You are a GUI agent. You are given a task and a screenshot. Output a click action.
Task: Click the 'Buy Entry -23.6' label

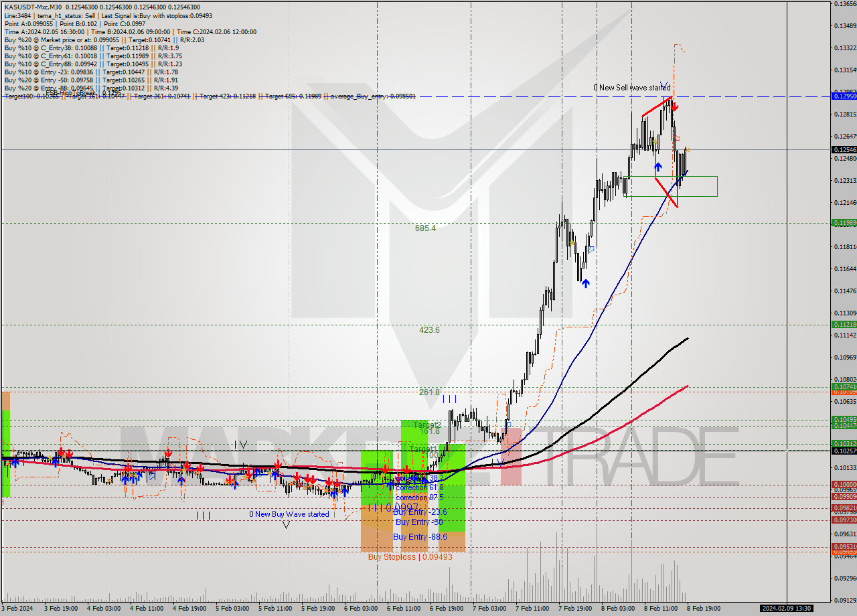click(x=420, y=512)
